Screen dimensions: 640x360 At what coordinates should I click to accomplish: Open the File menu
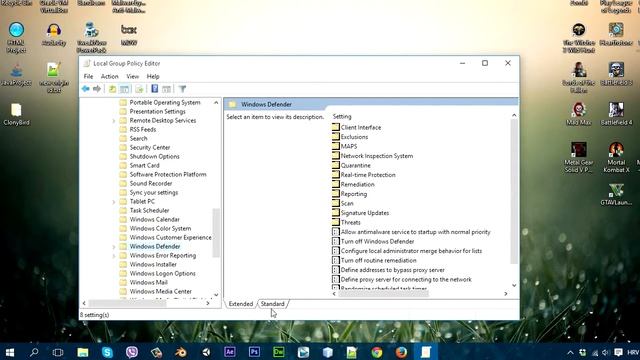88,76
